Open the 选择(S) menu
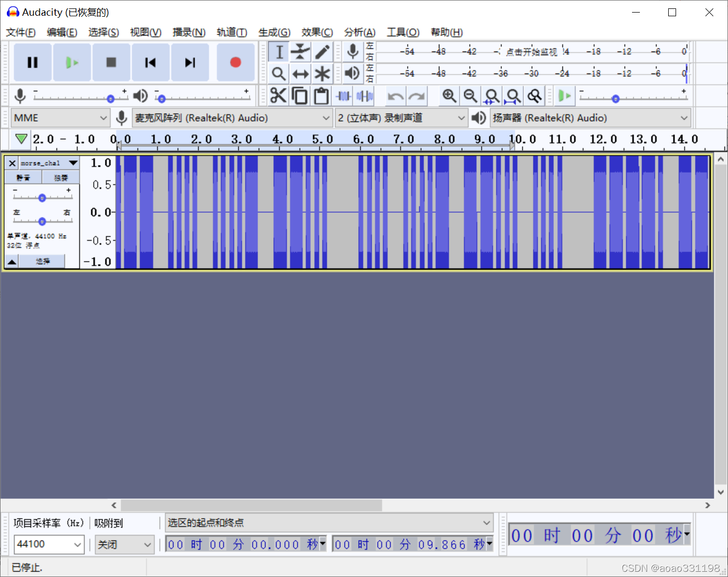This screenshot has width=728, height=577. [103, 32]
